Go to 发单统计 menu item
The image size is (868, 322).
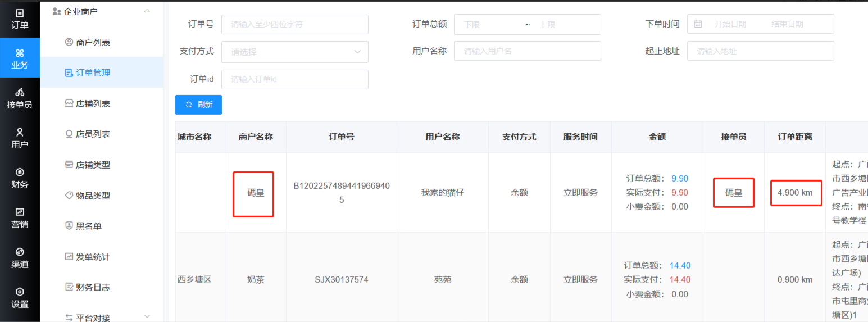[x=93, y=257]
